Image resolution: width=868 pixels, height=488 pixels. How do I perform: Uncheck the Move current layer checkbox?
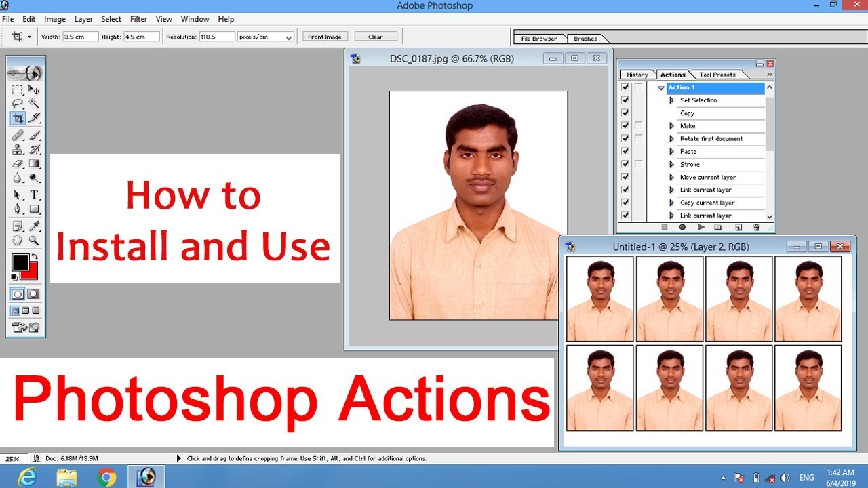click(x=625, y=178)
